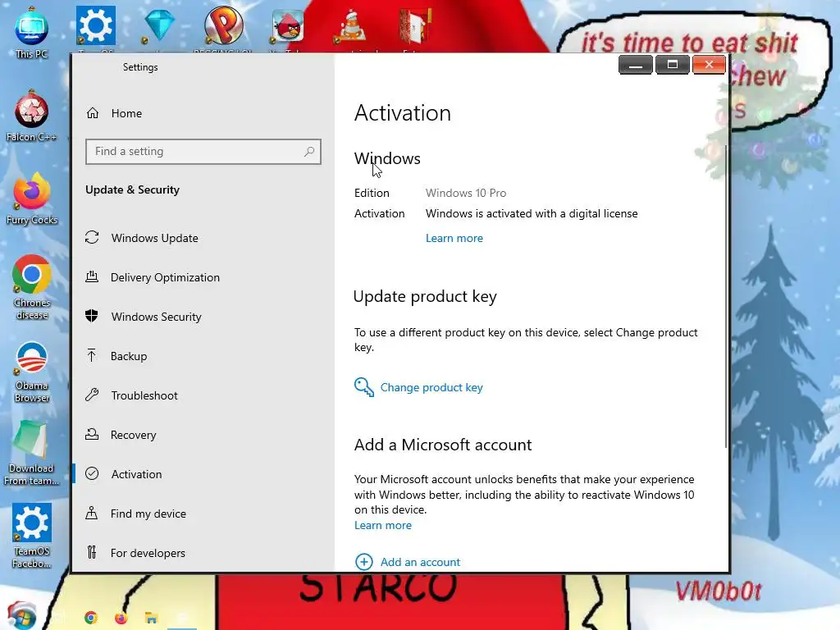This screenshot has height=630, width=840.
Task: Select Obama Browser desktop icon
Action: click(32, 372)
